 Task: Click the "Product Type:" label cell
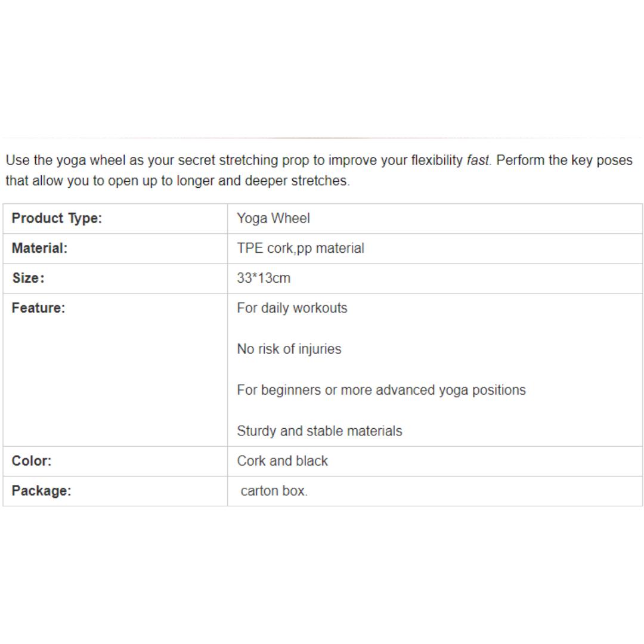[x=57, y=218]
